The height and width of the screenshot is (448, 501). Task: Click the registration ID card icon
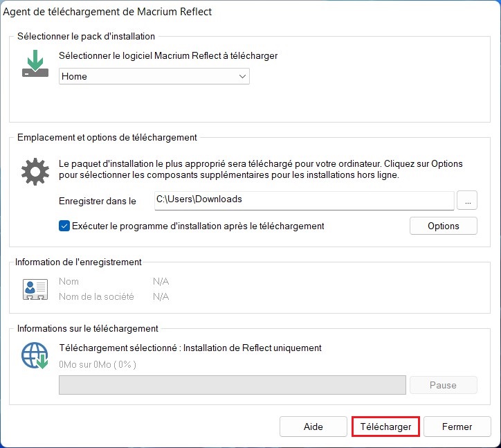click(35, 289)
